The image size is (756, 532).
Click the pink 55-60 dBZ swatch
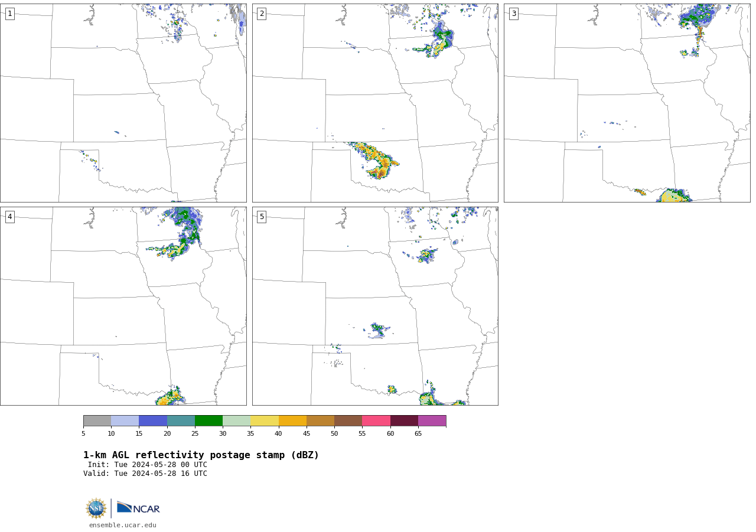coord(376,421)
